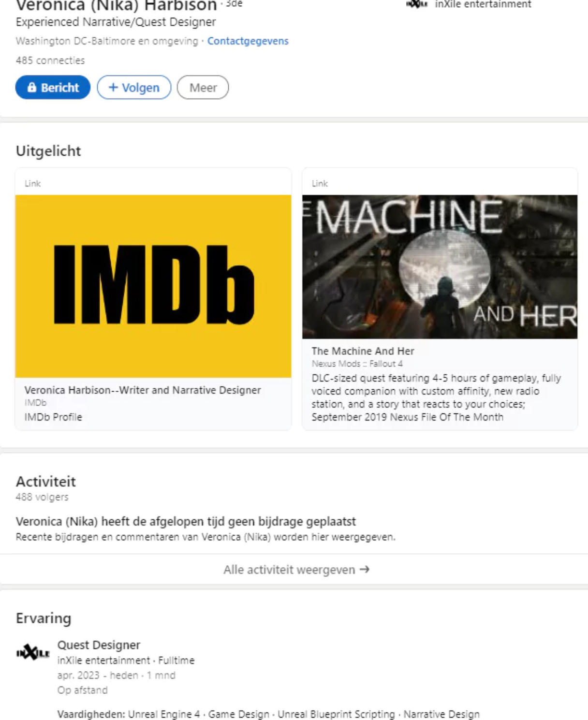
Task: Click the inXile logo icon at top right
Action: pos(417,4)
